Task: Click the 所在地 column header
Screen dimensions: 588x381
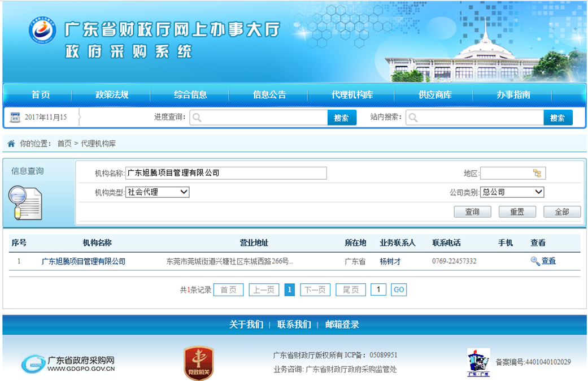Action: pyautogui.click(x=355, y=243)
